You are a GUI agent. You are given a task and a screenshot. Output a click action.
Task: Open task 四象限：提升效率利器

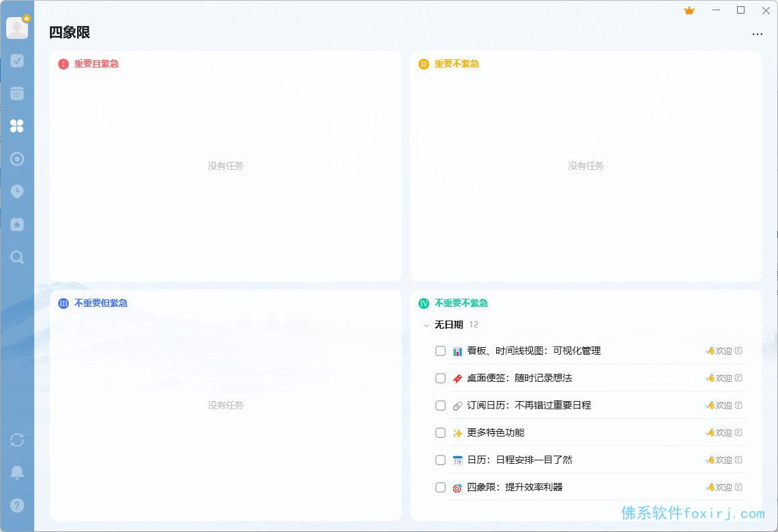515,488
